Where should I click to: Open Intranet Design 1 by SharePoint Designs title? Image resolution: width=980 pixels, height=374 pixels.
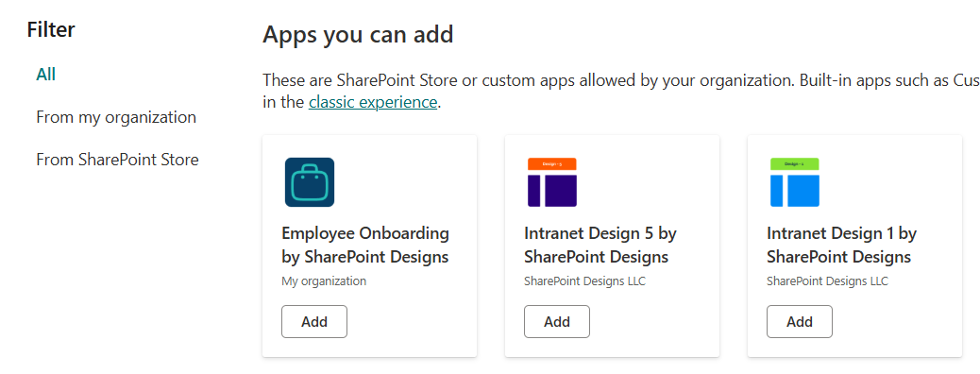[x=842, y=246]
